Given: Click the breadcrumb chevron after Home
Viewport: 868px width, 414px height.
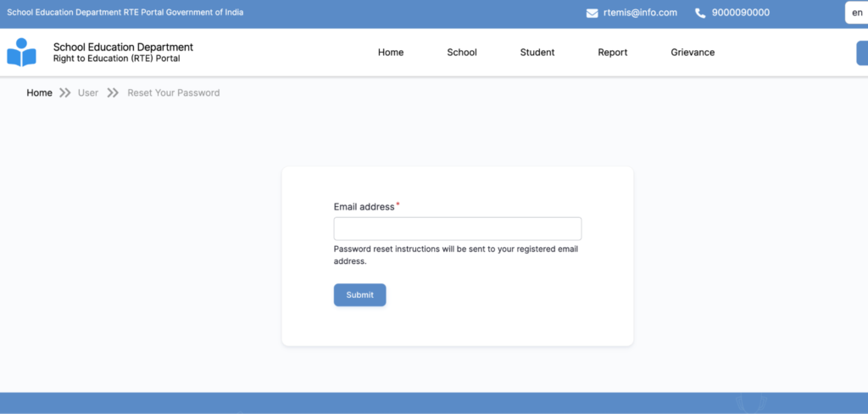Looking at the screenshot, I should click(x=65, y=93).
